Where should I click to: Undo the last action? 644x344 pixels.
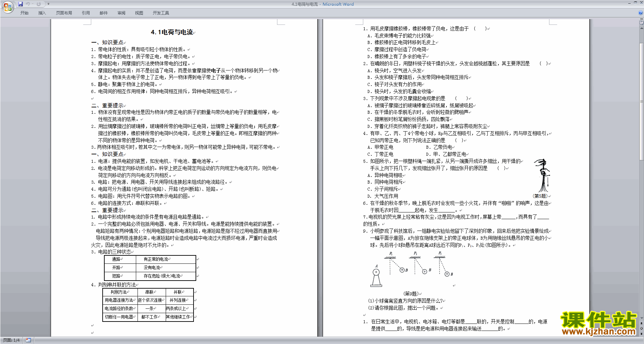(x=28, y=4)
